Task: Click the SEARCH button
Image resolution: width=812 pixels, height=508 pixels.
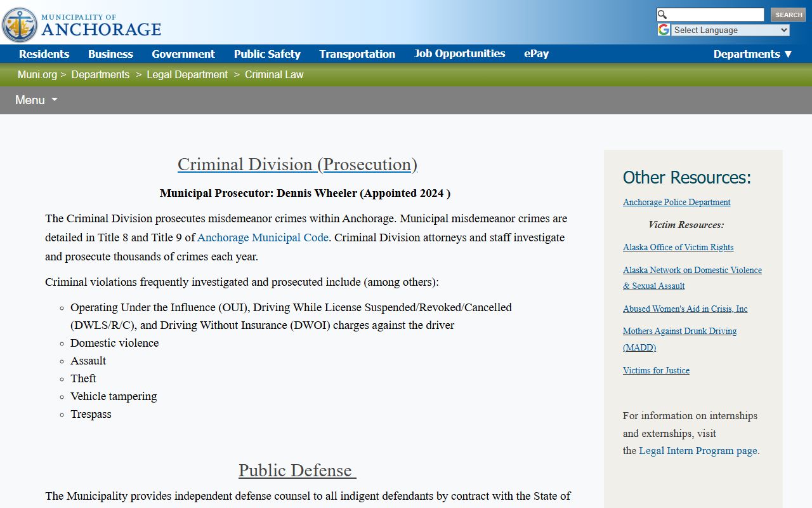Action: click(x=788, y=15)
